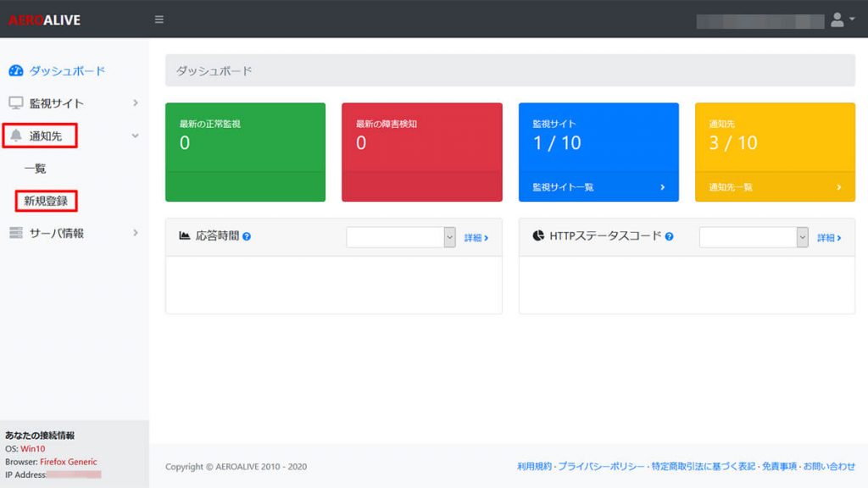Viewport: 868px width, 488px height.
Task: Collapse the 通知先 sidebar chevron
Action: (x=135, y=136)
